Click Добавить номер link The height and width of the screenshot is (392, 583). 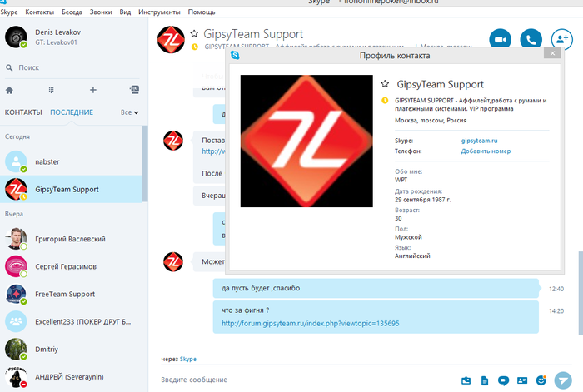(486, 151)
